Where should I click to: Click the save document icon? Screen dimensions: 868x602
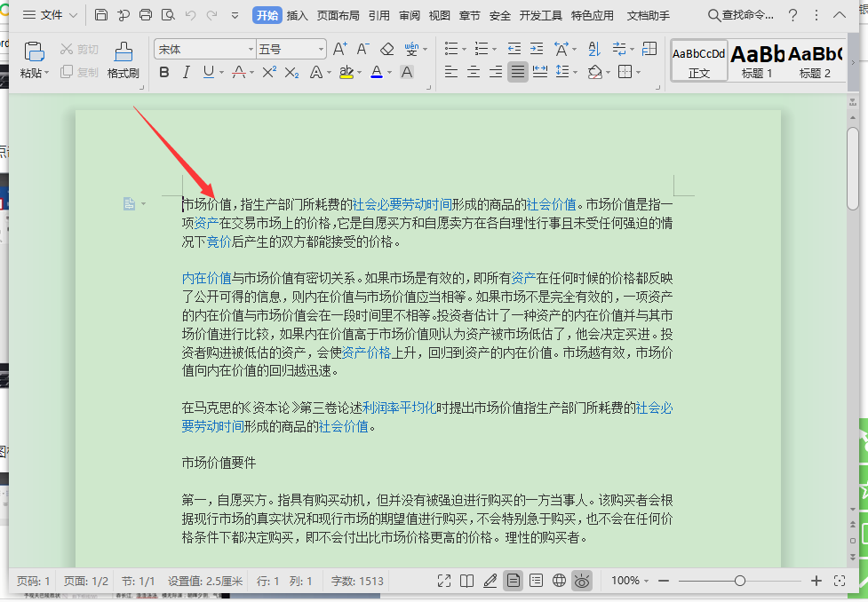click(101, 15)
